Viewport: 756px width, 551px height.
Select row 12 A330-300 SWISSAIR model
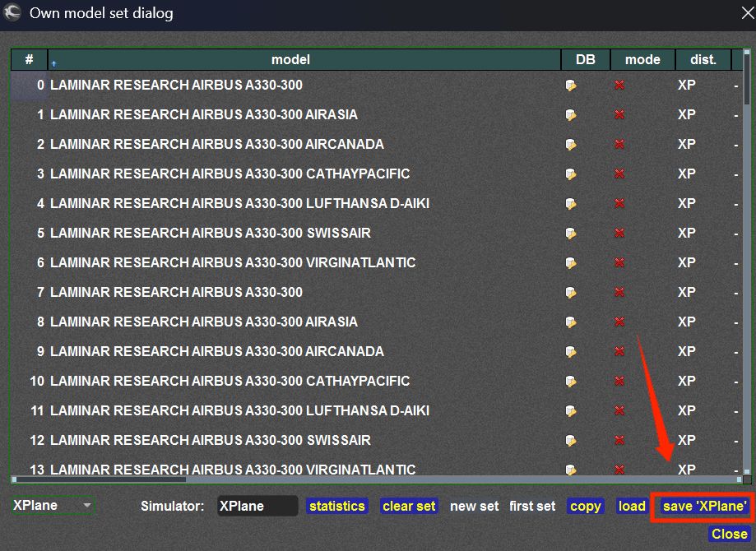211,441
